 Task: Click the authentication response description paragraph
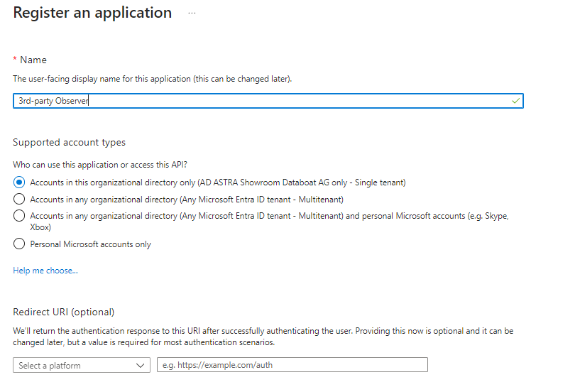pyautogui.click(x=263, y=337)
